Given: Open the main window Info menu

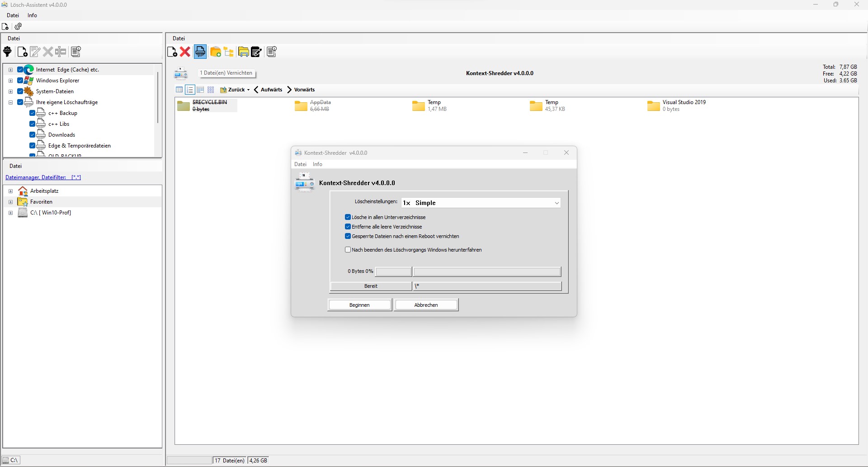Looking at the screenshot, I should (32, 15).
